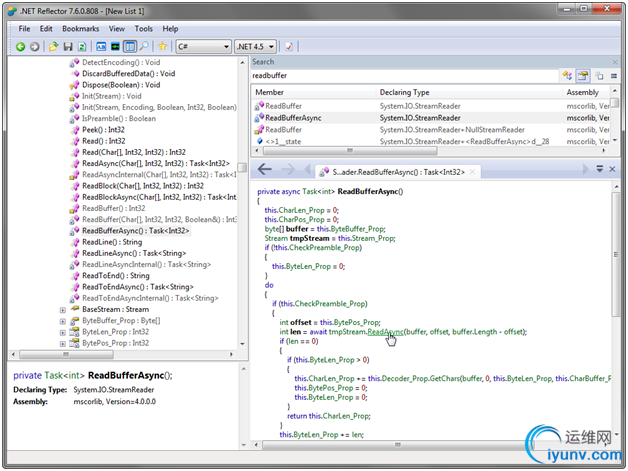Screen dimensions: 628x471
Task: Click the colored-blocks search type icon
Action: tap(567, 75)
